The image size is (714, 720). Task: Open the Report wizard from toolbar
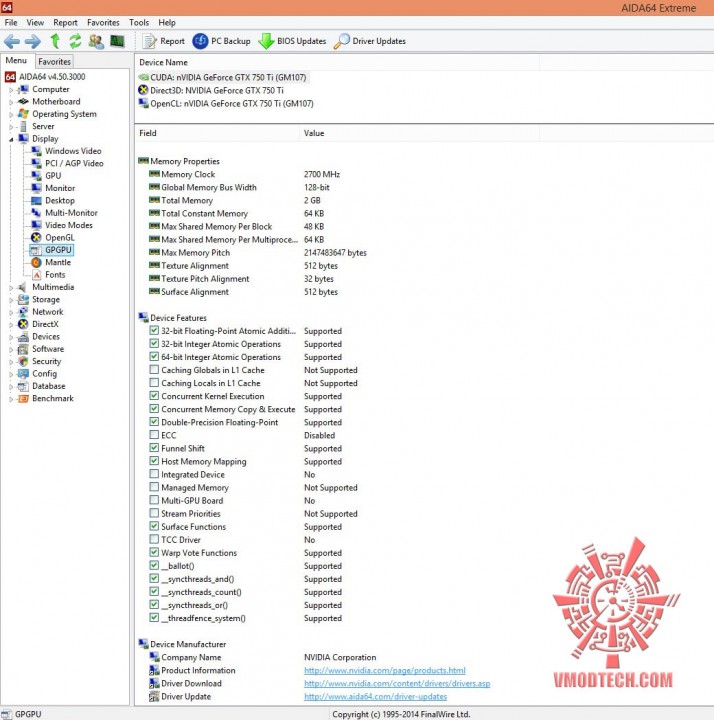163,41
